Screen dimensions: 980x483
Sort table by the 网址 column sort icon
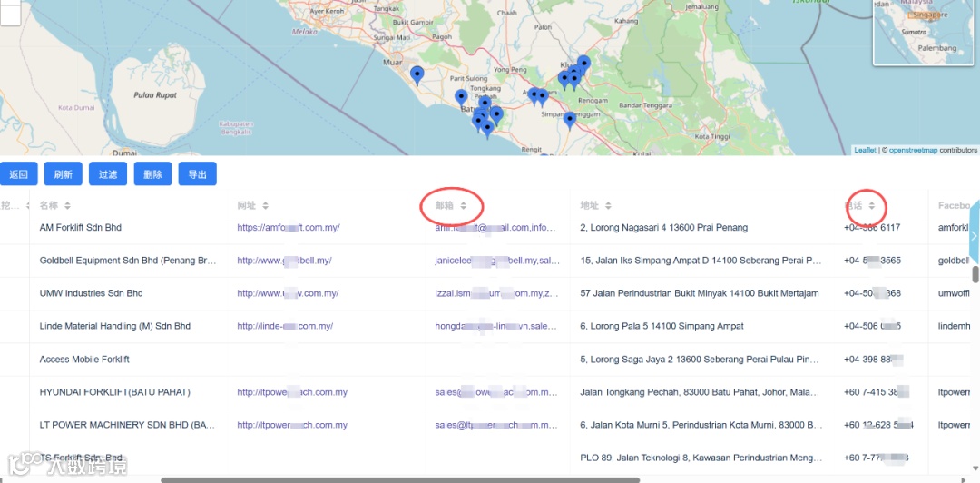tap(265, 206)
